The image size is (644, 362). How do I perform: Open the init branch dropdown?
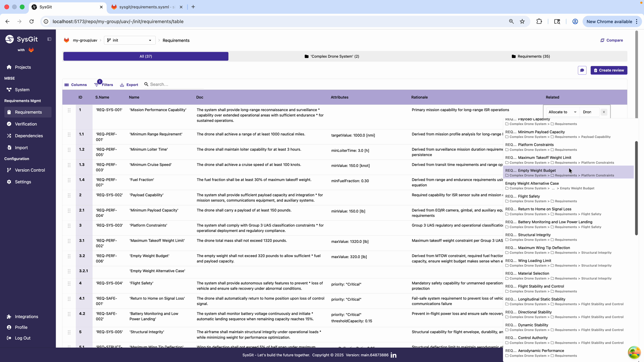[x=129, y=40]
